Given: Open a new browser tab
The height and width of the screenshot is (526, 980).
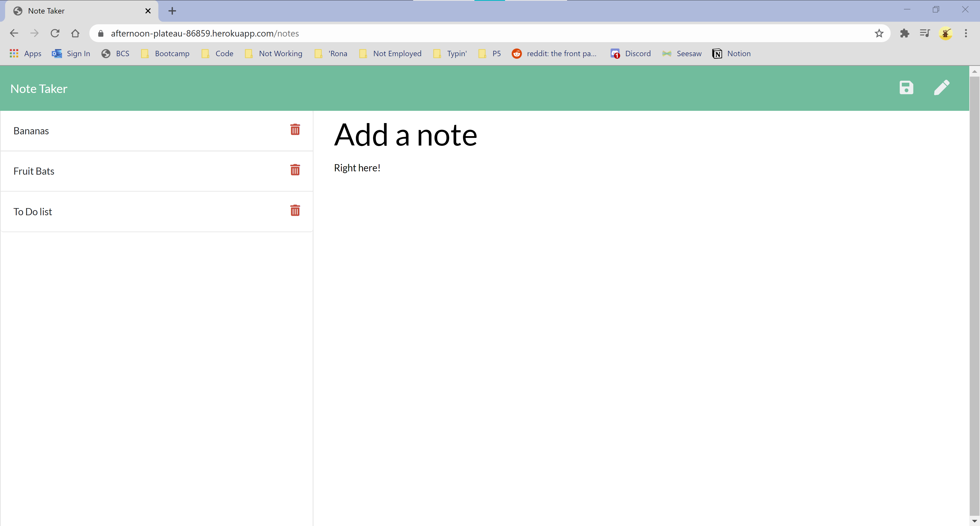Looking at the screenshot, I should [x=172, y=11].
